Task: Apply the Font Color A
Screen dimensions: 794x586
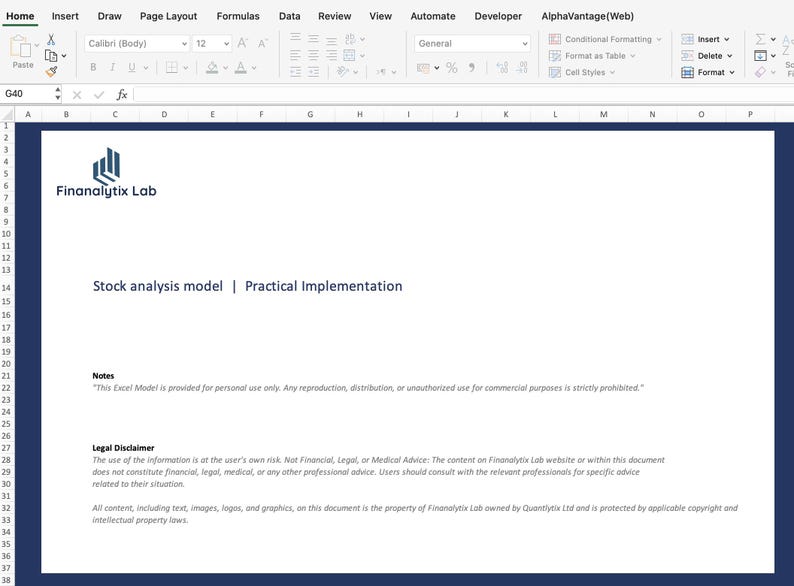Action: point(241,67)
